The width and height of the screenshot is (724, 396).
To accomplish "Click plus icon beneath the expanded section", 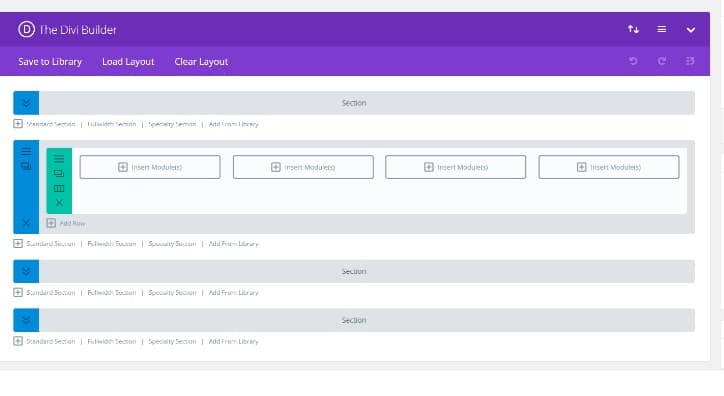I will 18,243.
